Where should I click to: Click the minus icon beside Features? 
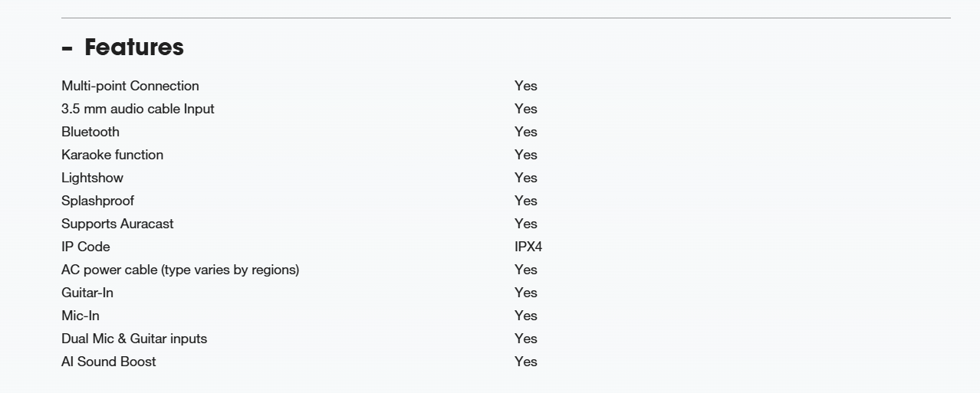coord(67,49)
